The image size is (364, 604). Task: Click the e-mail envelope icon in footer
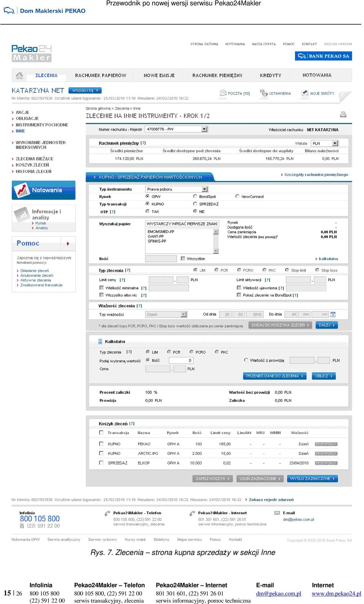277,513
